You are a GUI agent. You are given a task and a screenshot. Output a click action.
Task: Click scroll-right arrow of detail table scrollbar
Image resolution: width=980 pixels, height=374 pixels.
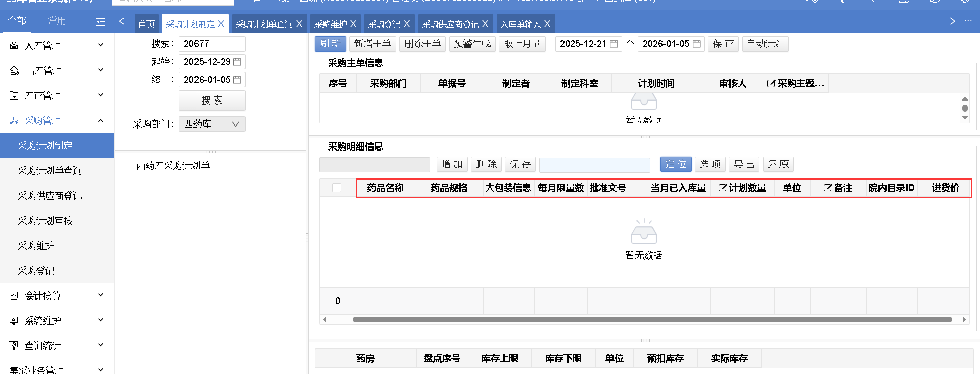(964, 320)
